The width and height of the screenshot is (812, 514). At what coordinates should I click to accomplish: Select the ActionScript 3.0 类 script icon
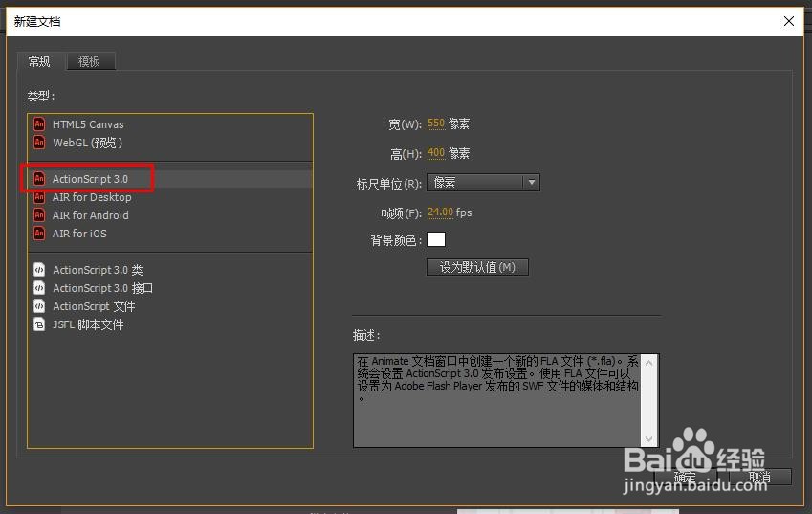point(39,269)
